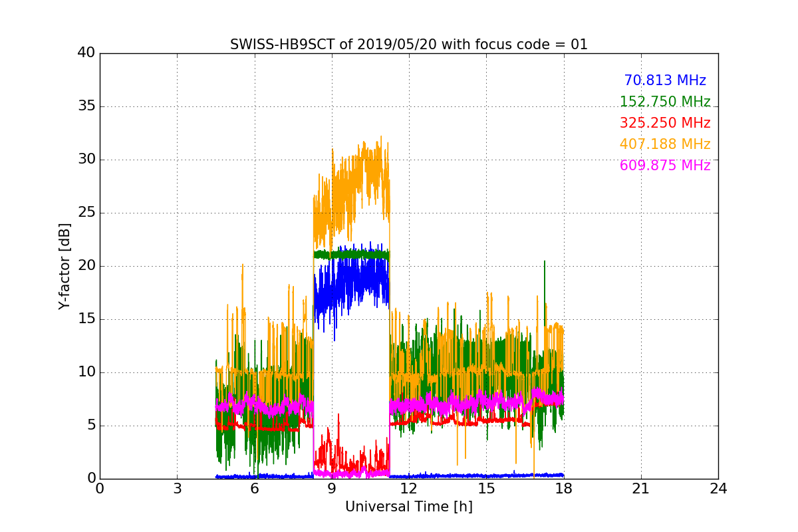The image size is (798, 532).
Task: Click the x-axis tick label 18
Action: pyautogui.click(x=564, y=489)
